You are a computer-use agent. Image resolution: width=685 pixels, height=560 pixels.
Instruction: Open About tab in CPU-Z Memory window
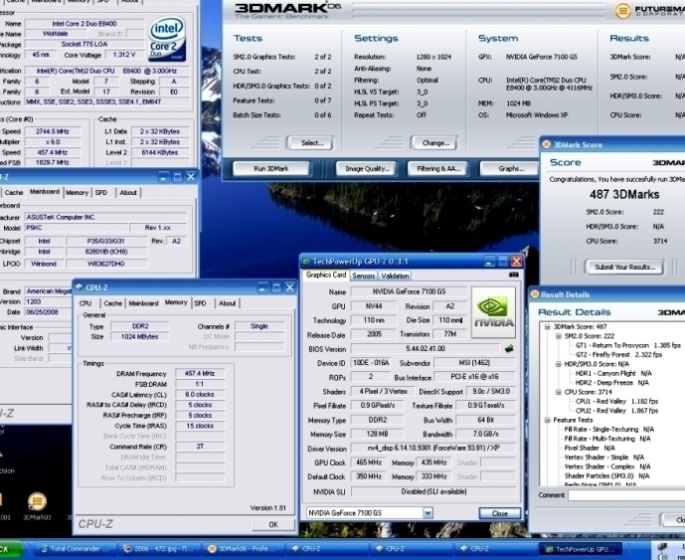pos(227,303)
